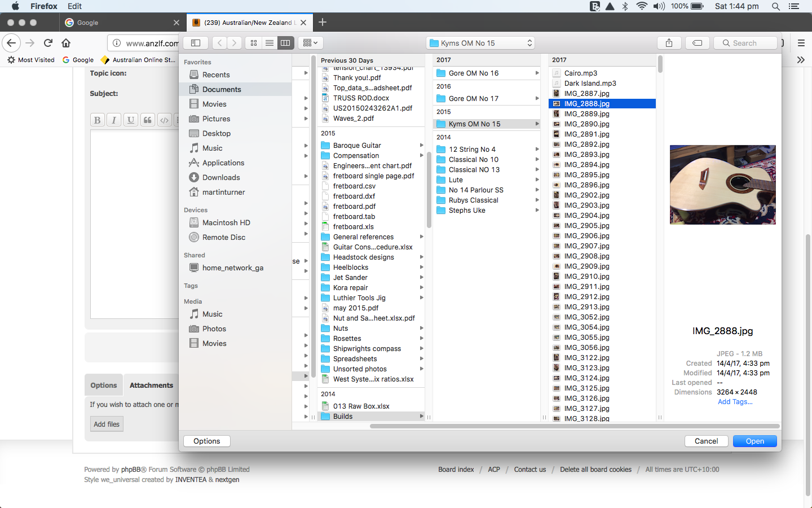Open the Firefox application menu
812x508 pixels.
[x=44, y=6]
